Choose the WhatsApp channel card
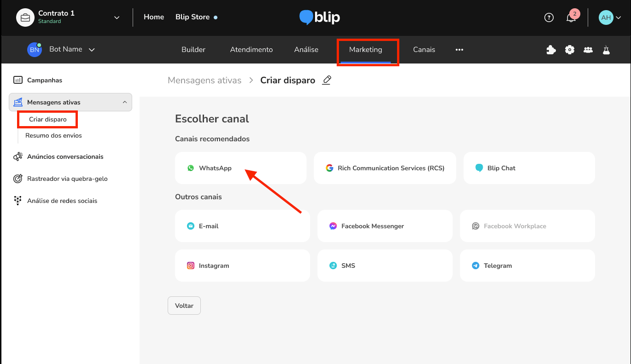631x364 pixels. (x=240, y=168)
